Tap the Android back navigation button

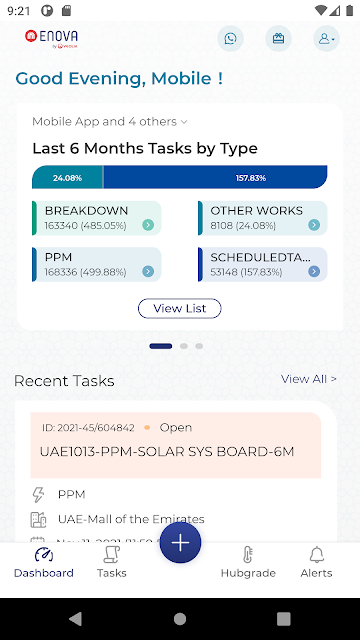click(76, 619)
